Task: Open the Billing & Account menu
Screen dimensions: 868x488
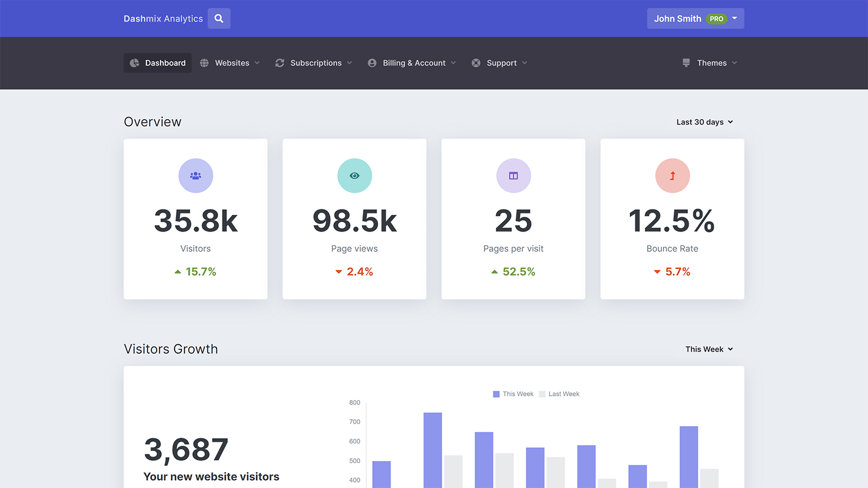Action: point(412,63)
